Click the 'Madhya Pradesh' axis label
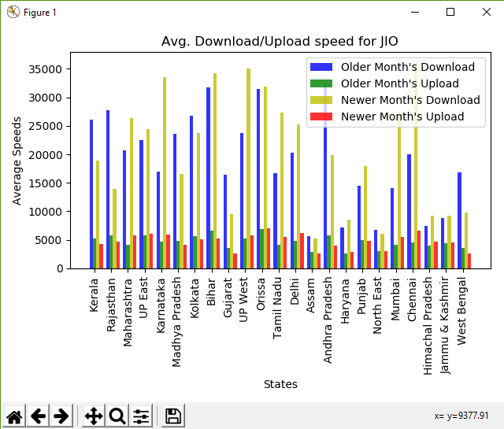 click(x=176, y=322)
